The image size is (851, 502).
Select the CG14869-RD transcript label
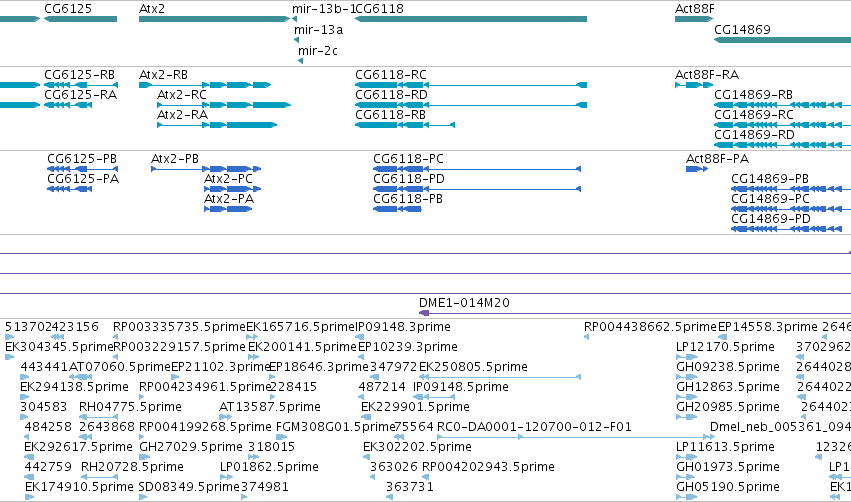click(754, 135)
